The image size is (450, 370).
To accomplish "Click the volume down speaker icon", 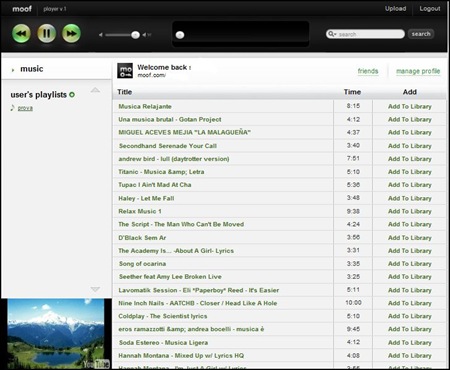I will (101, 35).
